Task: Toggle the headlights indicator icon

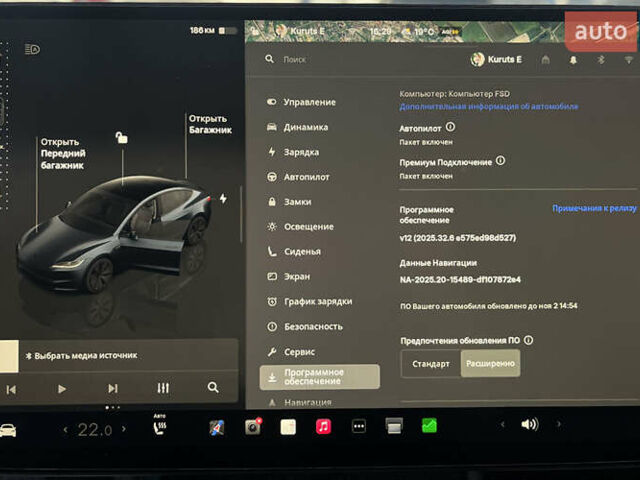Action: point(32,48)
